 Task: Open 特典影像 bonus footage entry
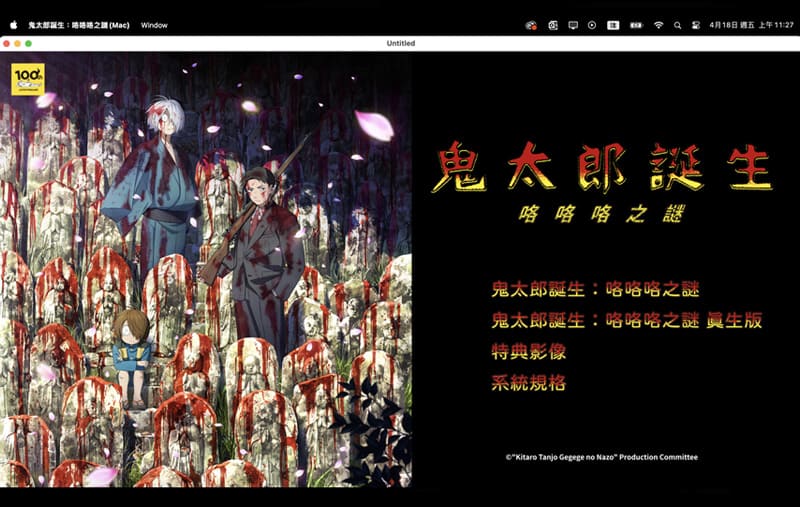[529, 351]
